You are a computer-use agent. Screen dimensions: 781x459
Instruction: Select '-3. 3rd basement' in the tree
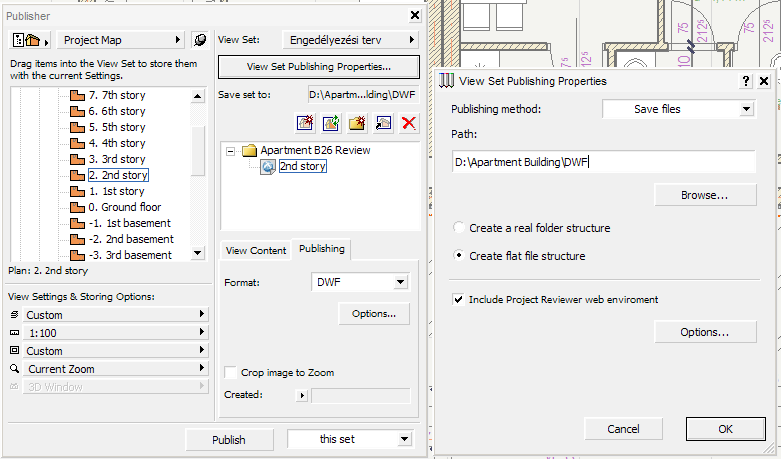click(x=130, y=255)
